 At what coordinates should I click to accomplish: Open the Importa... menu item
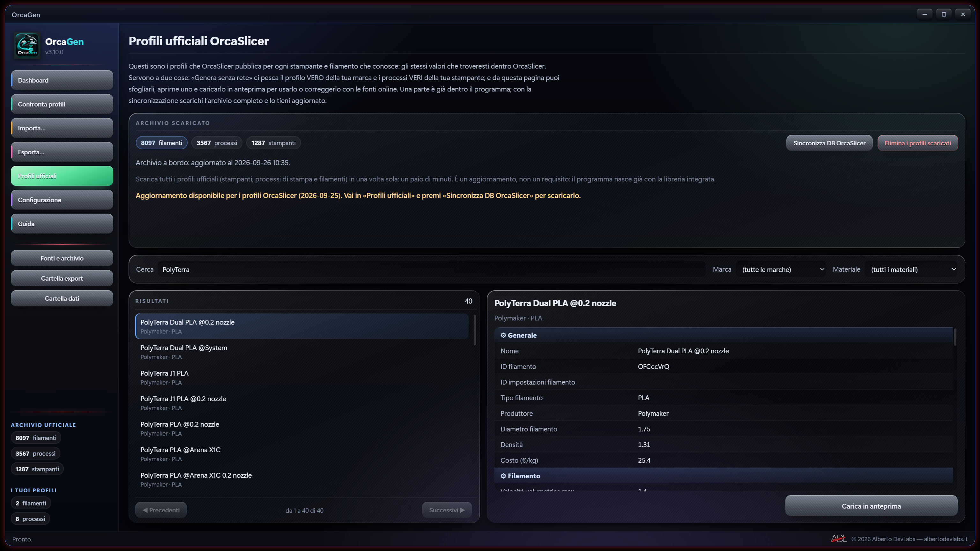pos(62,128)
